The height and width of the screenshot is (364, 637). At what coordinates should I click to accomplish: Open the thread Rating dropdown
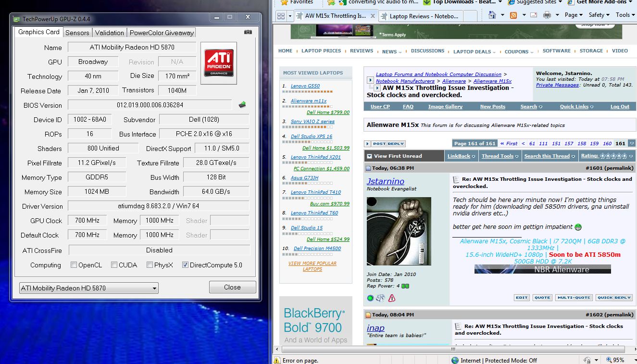tap(607, 156)
